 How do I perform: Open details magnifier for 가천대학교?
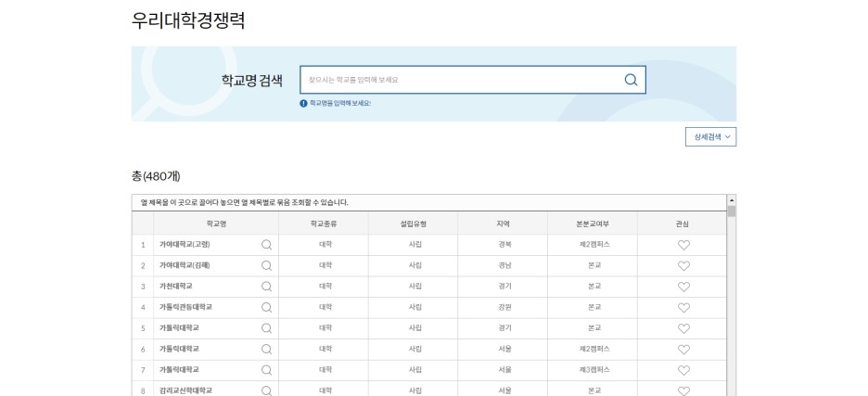tap(266, 287)
